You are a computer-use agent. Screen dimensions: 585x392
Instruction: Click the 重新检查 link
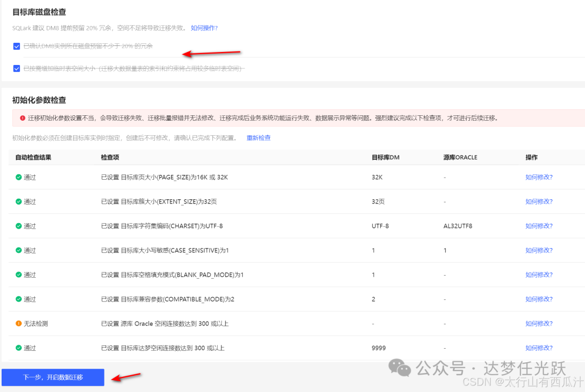(258, 138)
